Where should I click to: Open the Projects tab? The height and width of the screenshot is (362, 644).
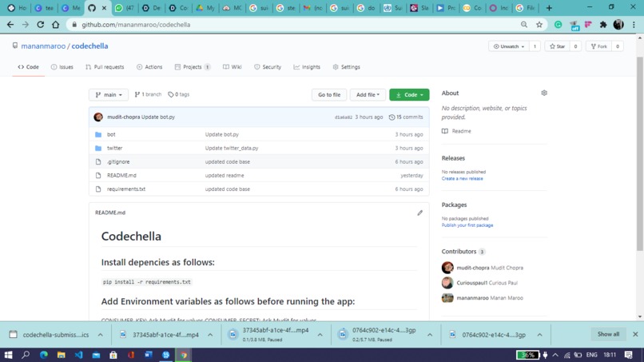click(x=193, y=67)
